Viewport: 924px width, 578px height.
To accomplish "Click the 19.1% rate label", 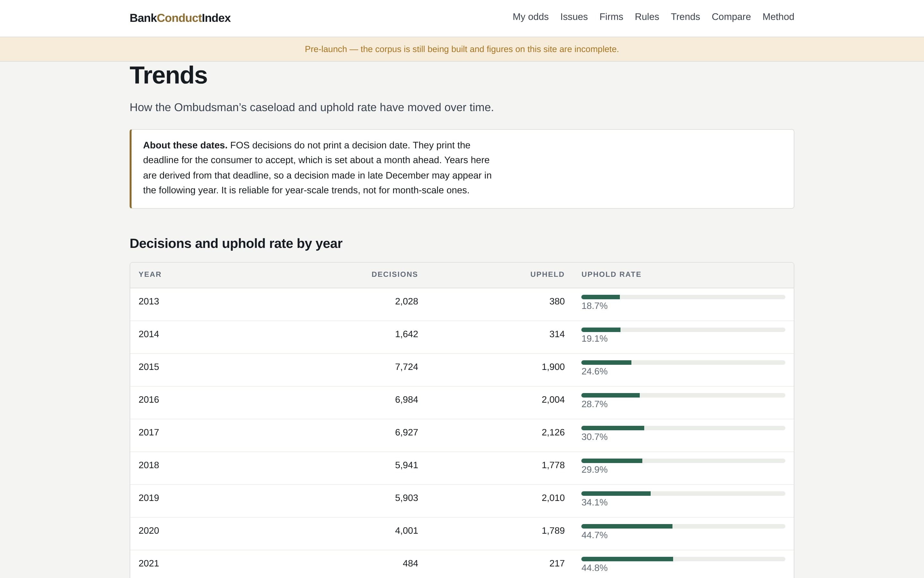I will coord(594,339).
